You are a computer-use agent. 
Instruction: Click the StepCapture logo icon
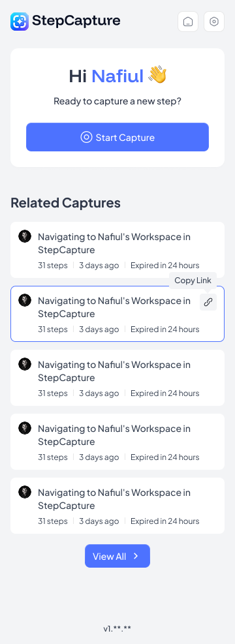(20, 22)
